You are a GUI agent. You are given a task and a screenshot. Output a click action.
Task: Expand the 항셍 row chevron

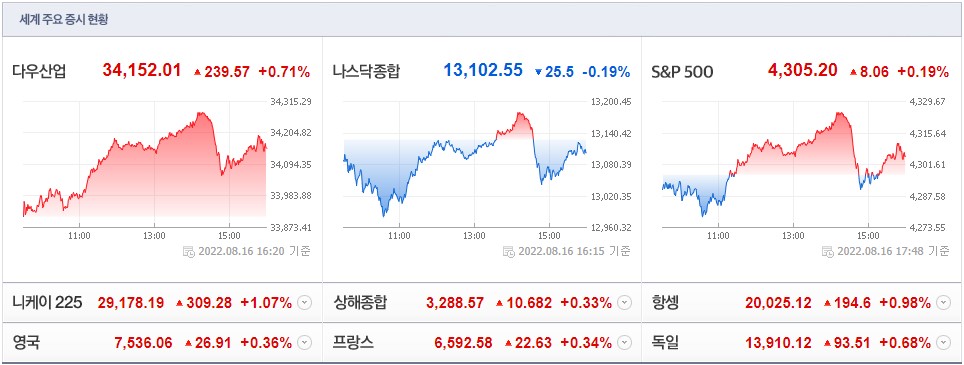click(944, 302)
